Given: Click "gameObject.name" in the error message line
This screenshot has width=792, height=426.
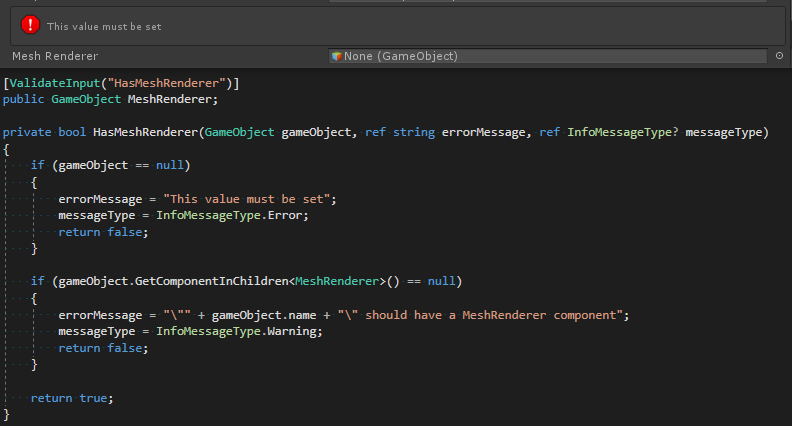Looking at the screenshot, I should click(x=264, y=315).
